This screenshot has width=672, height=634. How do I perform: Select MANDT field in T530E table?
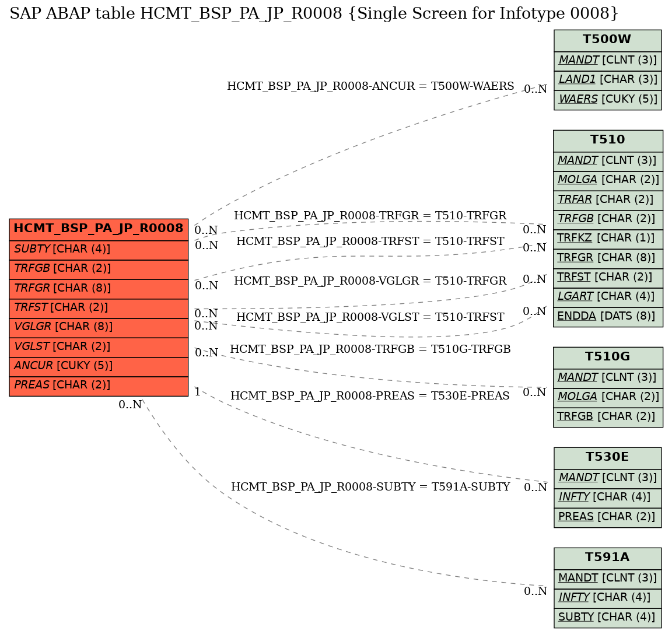coord(607,478)
